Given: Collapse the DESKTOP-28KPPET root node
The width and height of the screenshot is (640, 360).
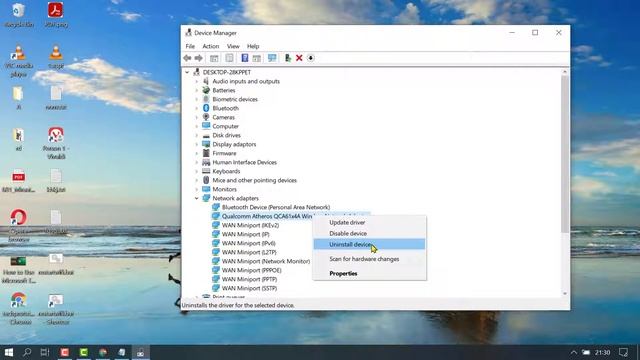Looking at the screenshot, I should click(187, 72).
